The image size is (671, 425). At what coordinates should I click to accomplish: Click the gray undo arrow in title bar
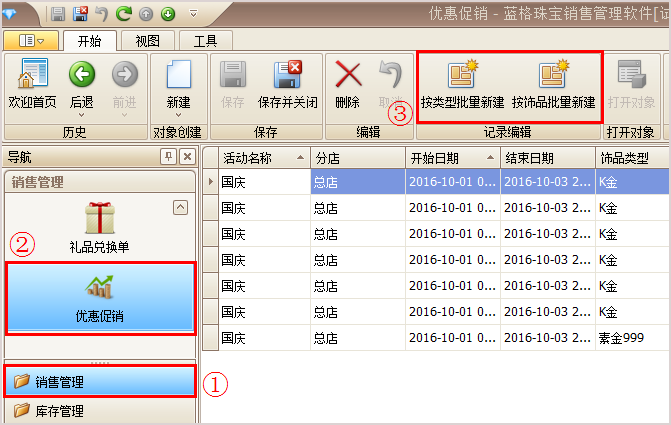click(101, 14)
